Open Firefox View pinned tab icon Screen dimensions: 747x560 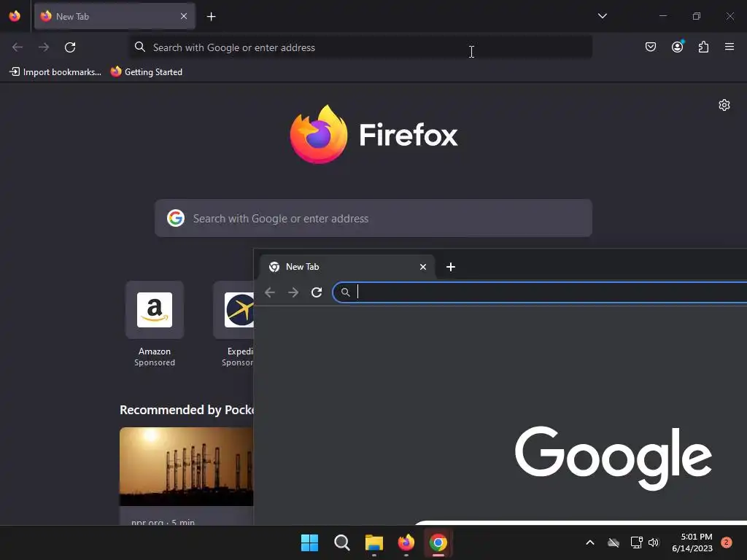(x=15, y=16)
